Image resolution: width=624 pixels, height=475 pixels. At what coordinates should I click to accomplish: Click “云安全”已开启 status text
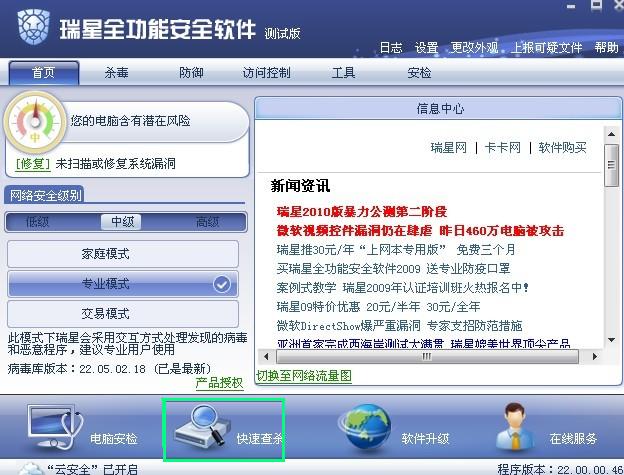click(x=92, y=469)
